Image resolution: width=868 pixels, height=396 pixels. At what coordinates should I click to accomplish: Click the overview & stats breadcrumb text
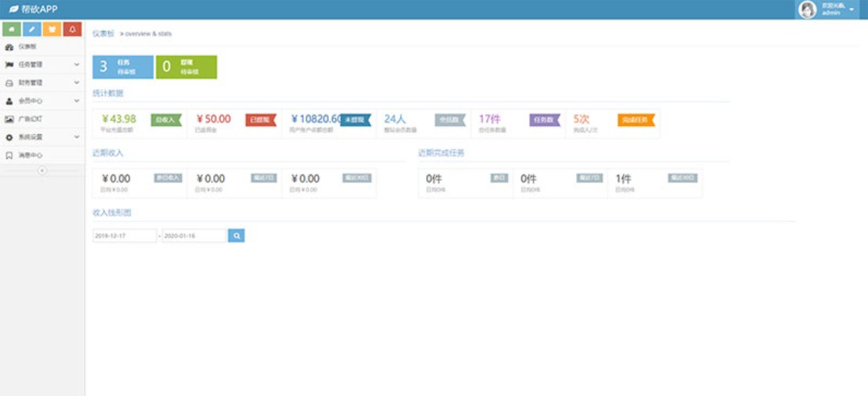point(149,34)
